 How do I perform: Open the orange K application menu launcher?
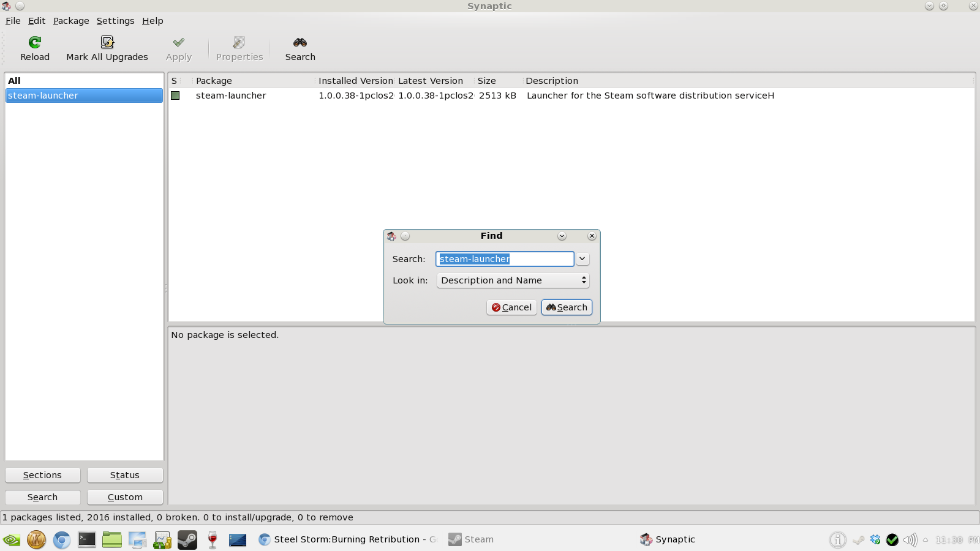(x=36, y=539)
